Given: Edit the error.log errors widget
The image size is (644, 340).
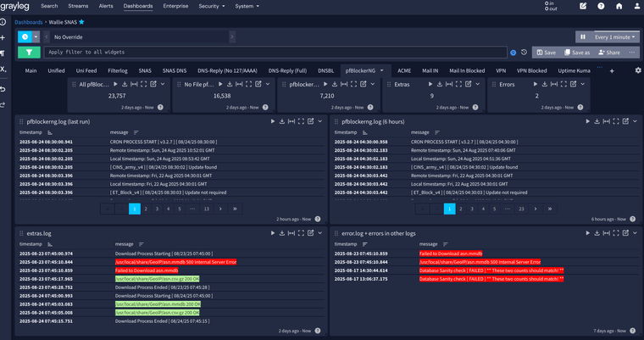Looking at the screenshot, I should pyautogui.click(x=625, y=233).
